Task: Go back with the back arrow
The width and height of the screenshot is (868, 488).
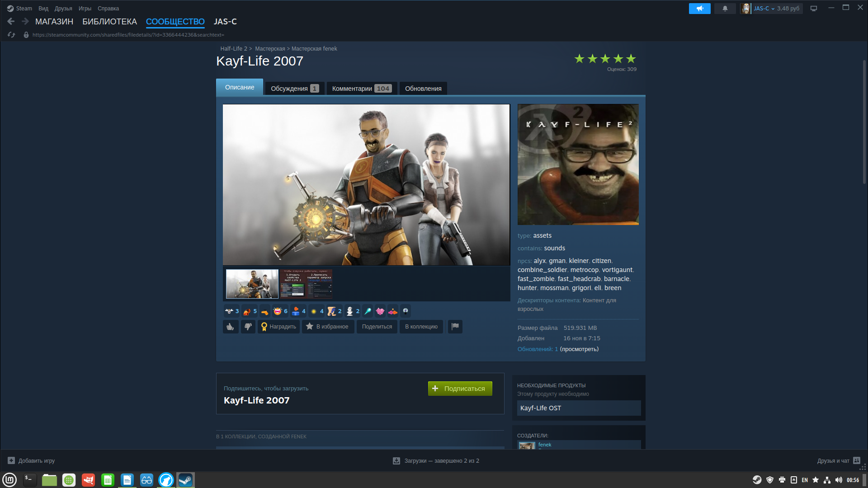Action: (11, 21)
